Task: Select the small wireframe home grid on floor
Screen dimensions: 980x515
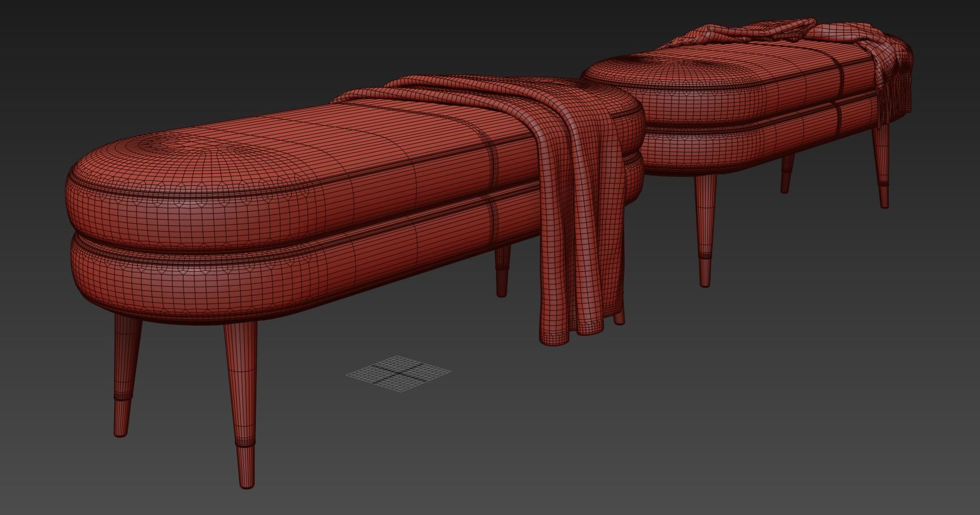Action: [399, 374]
